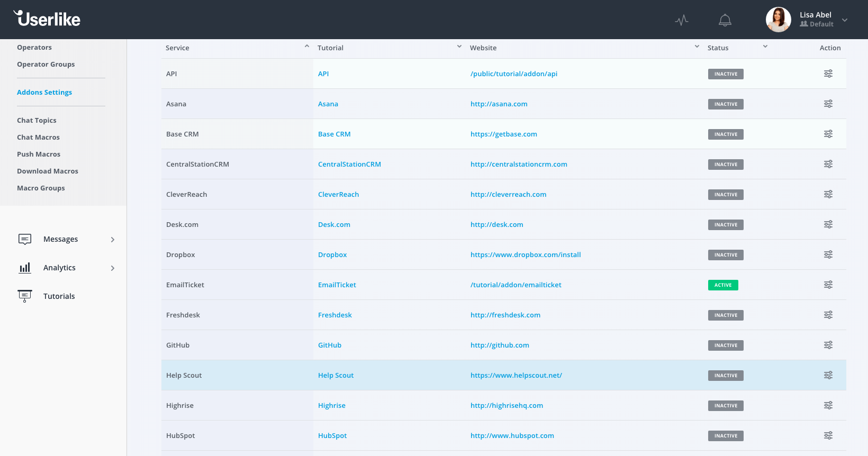Open Push Macros in the sidebar
Viewport: 868px width, 456px height.
(x=39, y=154)
